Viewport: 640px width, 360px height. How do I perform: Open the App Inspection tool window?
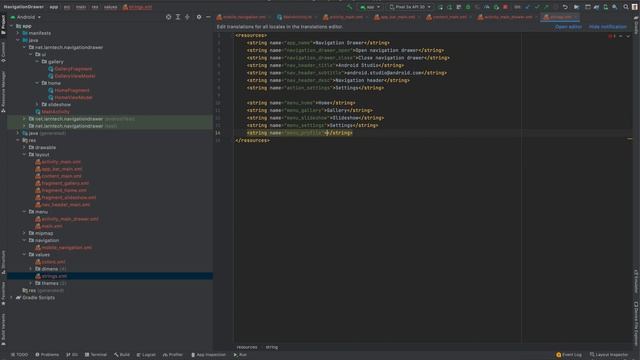pos(208,355)
